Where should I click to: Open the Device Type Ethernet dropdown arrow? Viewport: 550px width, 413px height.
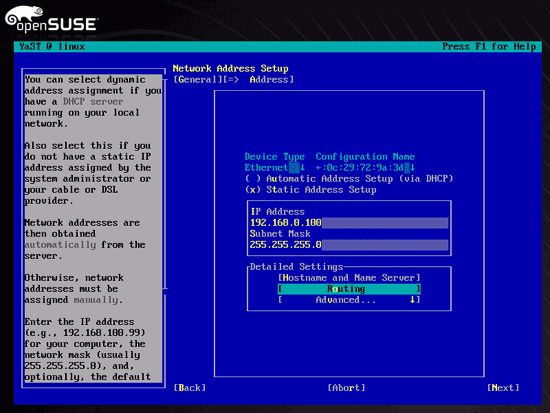pyautogui.click(x=302, y=168)
